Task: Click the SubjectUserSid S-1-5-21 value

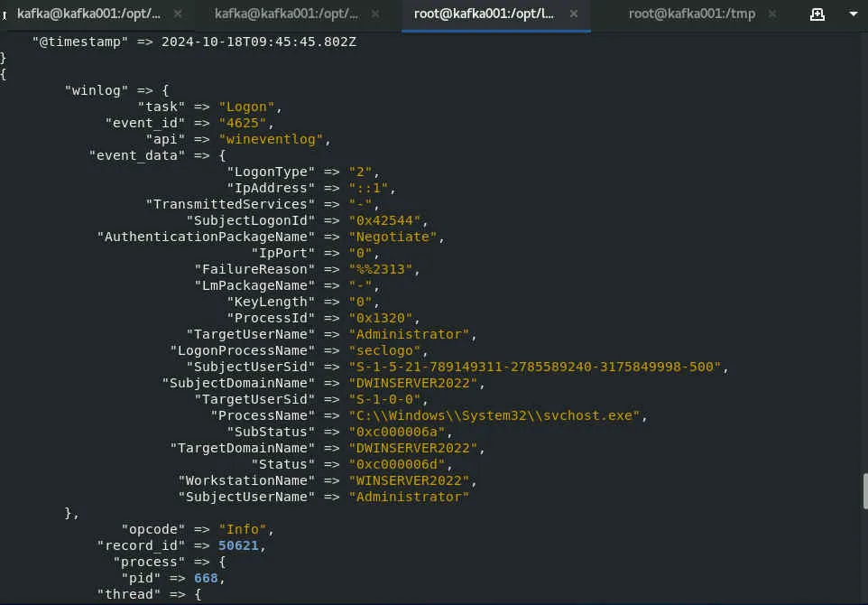Action: 535,367
